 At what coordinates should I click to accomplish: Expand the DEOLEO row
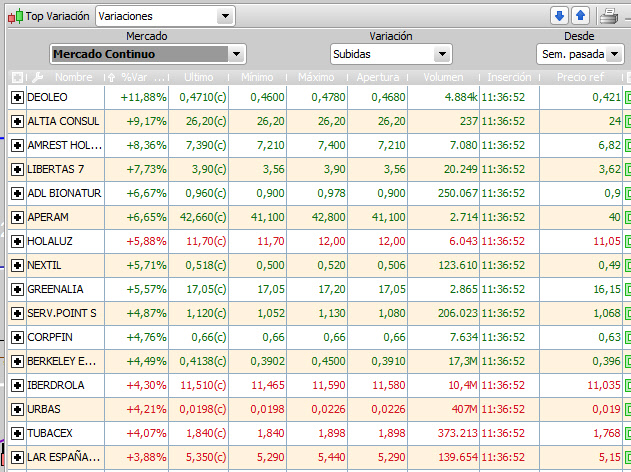pyautogui.click(x=17, y=97)
